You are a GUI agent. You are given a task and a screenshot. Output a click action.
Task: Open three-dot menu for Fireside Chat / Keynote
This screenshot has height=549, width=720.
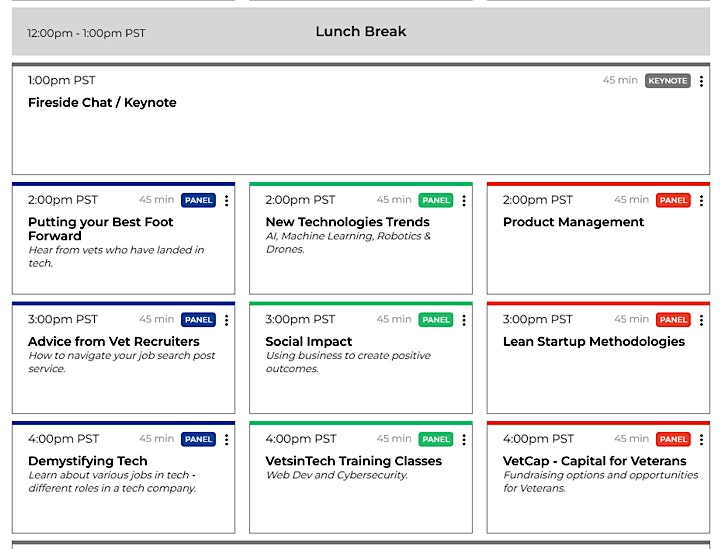(701, 81)
